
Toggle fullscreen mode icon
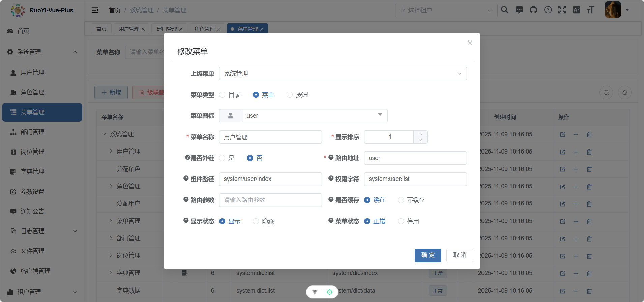(562, 10)
